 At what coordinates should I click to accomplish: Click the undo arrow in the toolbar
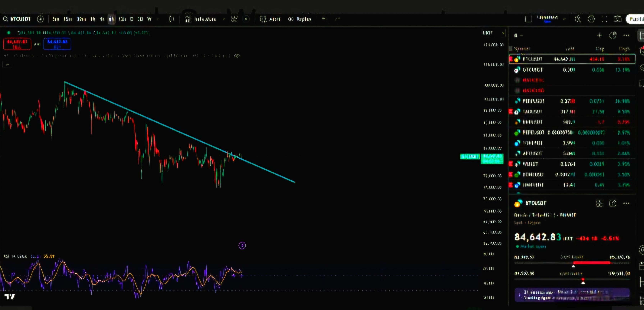point(324,19)
